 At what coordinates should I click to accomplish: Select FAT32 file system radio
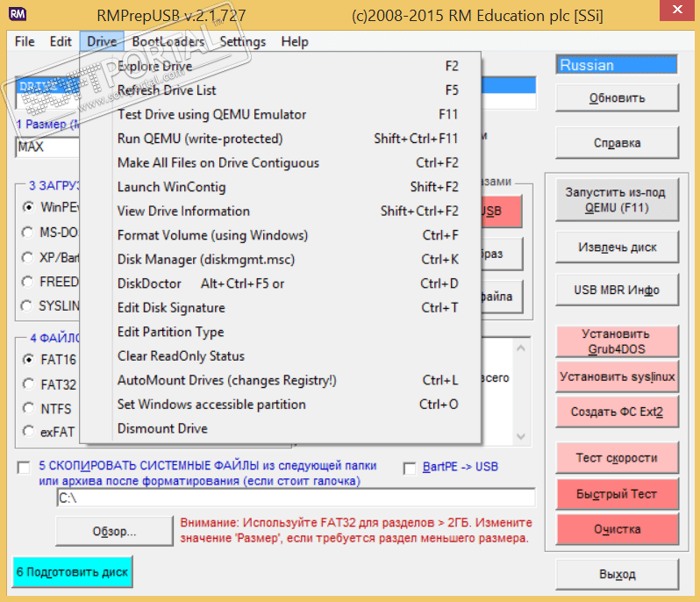29,384
